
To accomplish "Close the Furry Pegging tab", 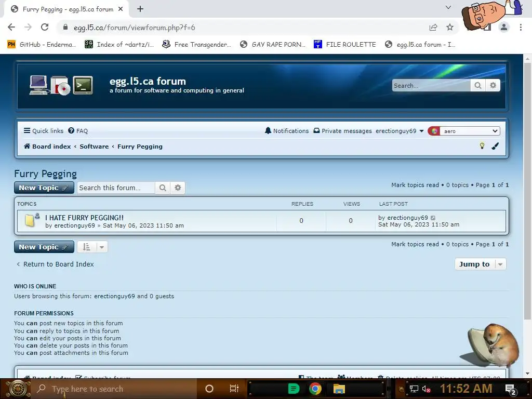I will click(x=121, y=9).
